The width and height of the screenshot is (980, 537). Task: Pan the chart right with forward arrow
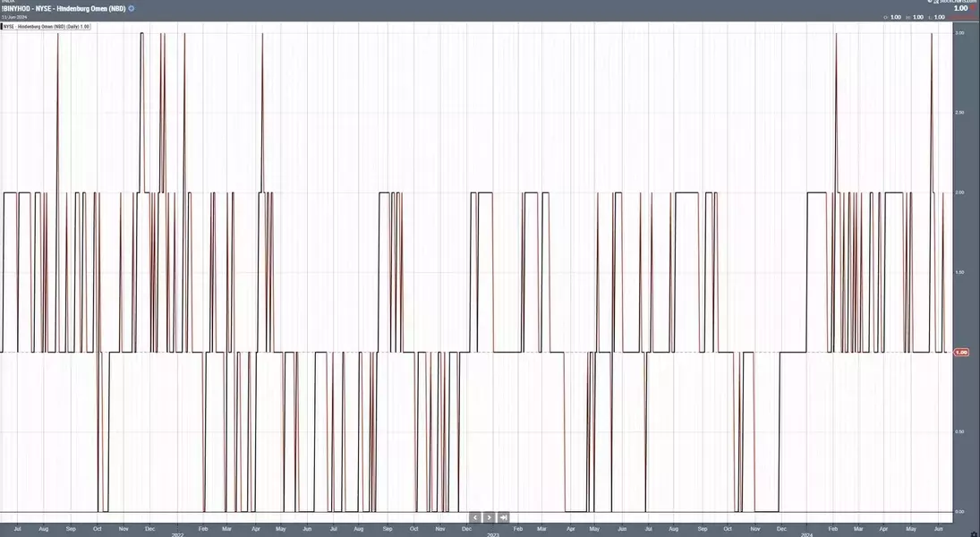pyautogui.click(x=490, y=517)
